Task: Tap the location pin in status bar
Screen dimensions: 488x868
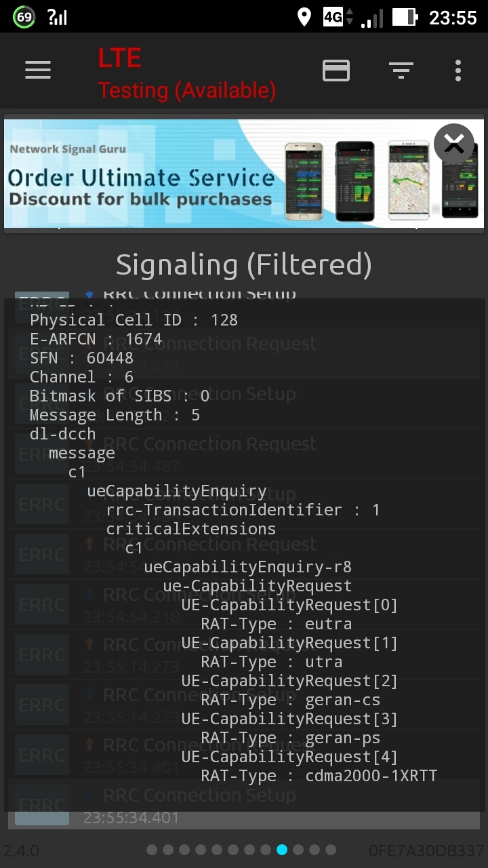Action: click(x=304, y=17)
